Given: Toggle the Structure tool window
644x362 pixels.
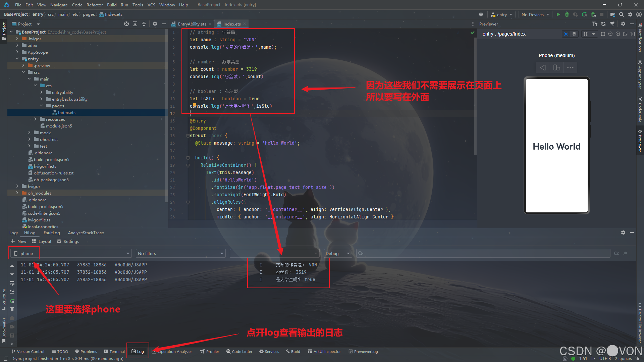Looking at the screenshot, I should point(4,299).
